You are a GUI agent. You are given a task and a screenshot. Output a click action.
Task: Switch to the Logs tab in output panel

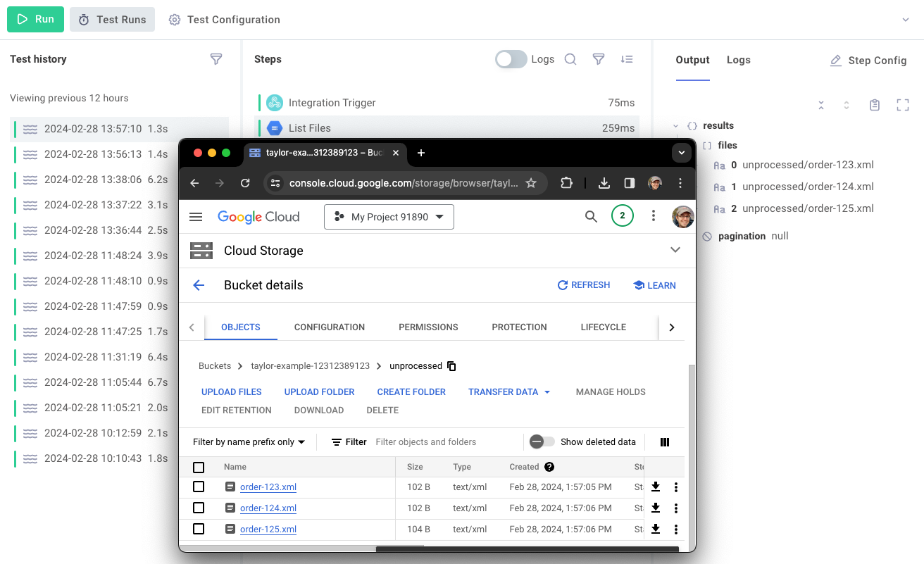(x=738, y=60)
